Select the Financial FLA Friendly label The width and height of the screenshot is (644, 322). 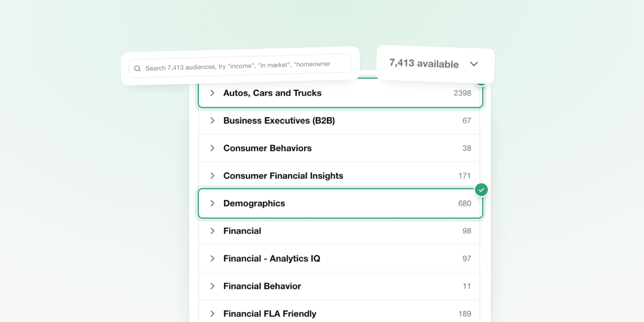270,314
